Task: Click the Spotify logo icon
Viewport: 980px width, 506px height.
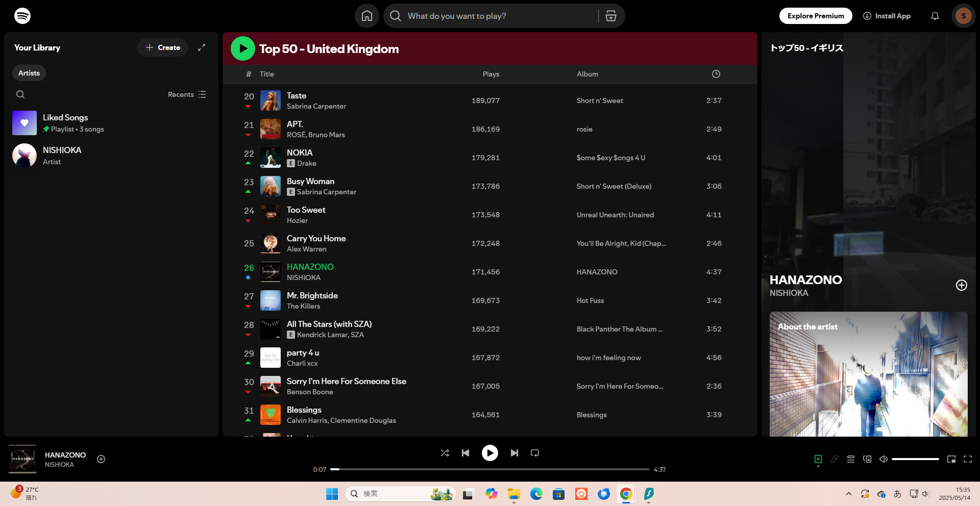Action: [x=22, y=16]
